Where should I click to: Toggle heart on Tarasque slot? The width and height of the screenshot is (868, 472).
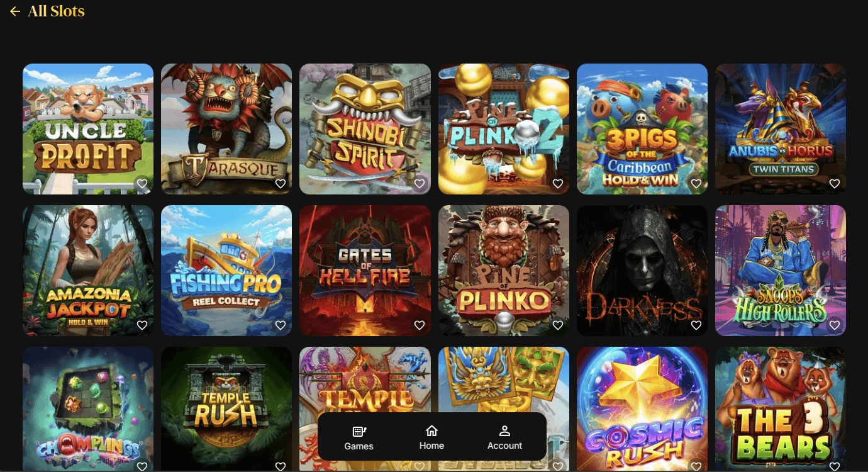(281, 184)
